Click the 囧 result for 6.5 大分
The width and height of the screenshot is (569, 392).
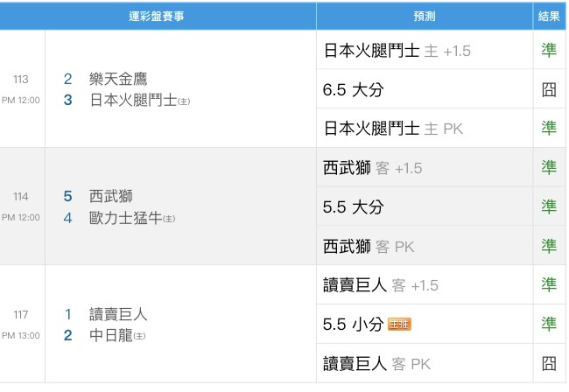(549, 89)
